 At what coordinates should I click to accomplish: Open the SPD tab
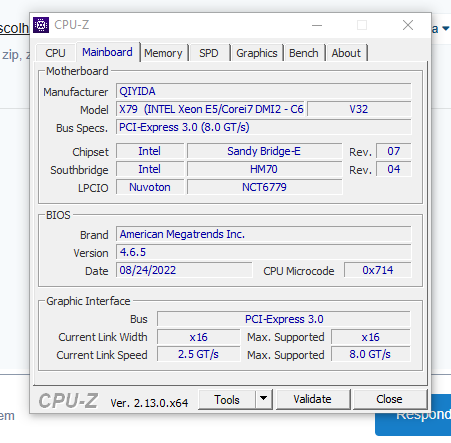[209, 53]
